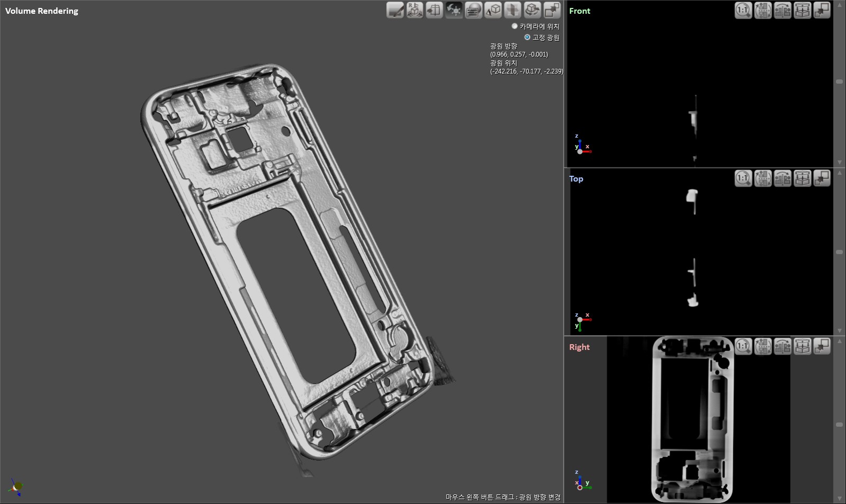Maximize the Volume Rendering view

552,10
